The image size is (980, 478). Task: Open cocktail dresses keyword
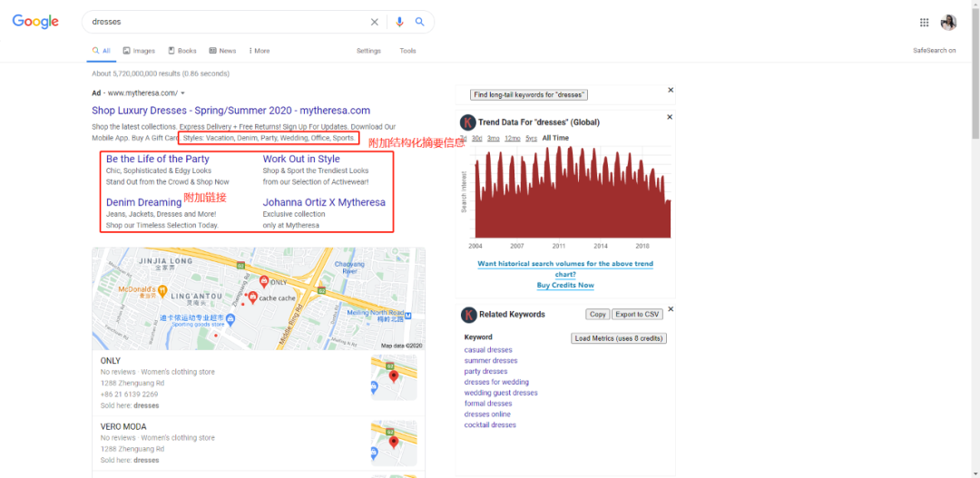coord(490,424)
